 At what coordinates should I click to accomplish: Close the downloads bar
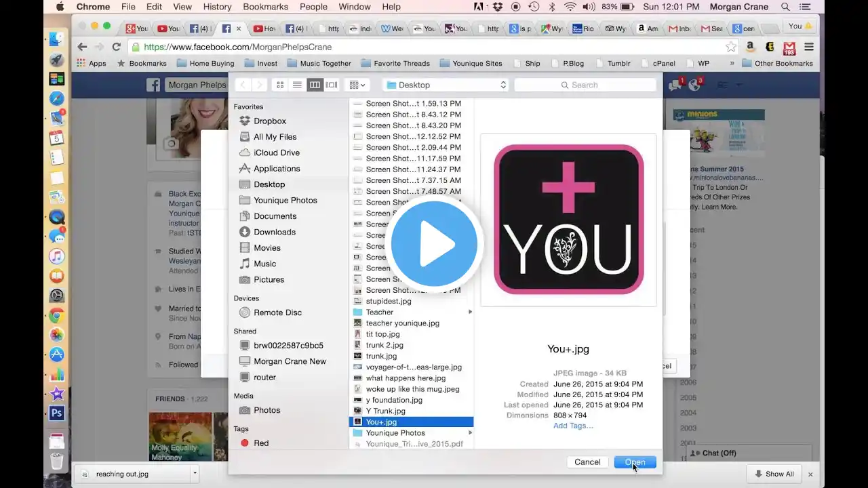(810, 474)
